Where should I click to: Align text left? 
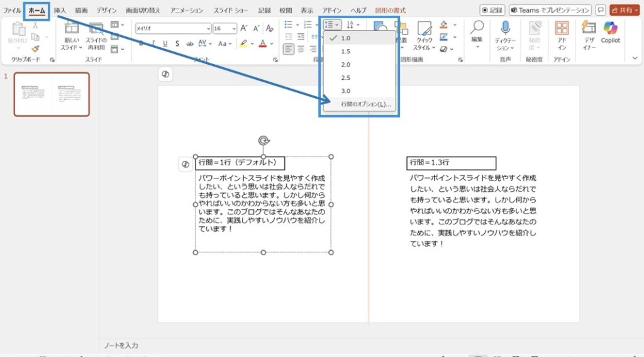(289, 50)
